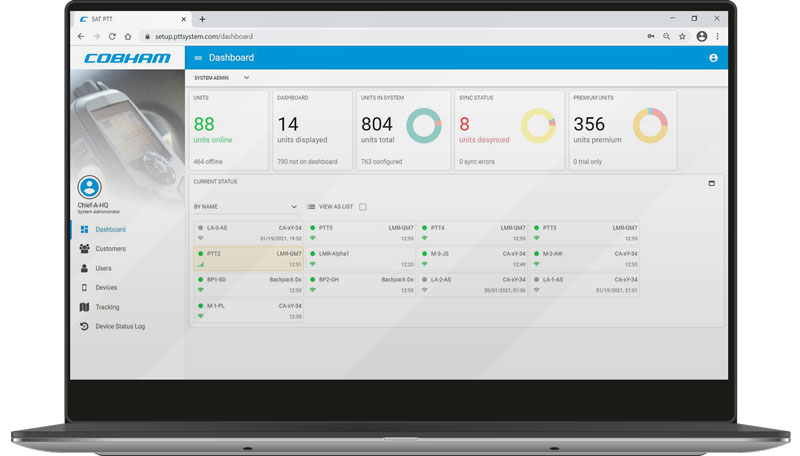Image resolution: width=800 pixels, height=456 pixels.
Task: Reload the page in the browser
Action: pos(113,36)
